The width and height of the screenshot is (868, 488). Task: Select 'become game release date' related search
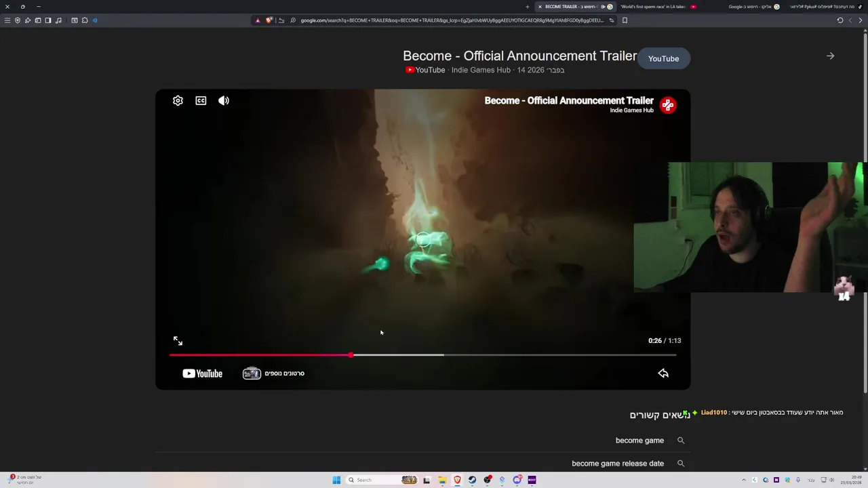pos(618,464)
